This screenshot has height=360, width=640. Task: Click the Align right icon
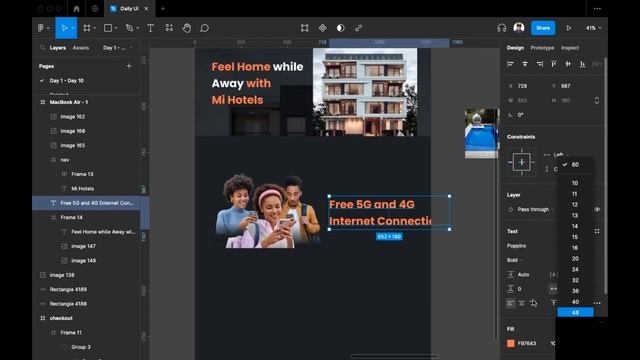coord(540,64)
